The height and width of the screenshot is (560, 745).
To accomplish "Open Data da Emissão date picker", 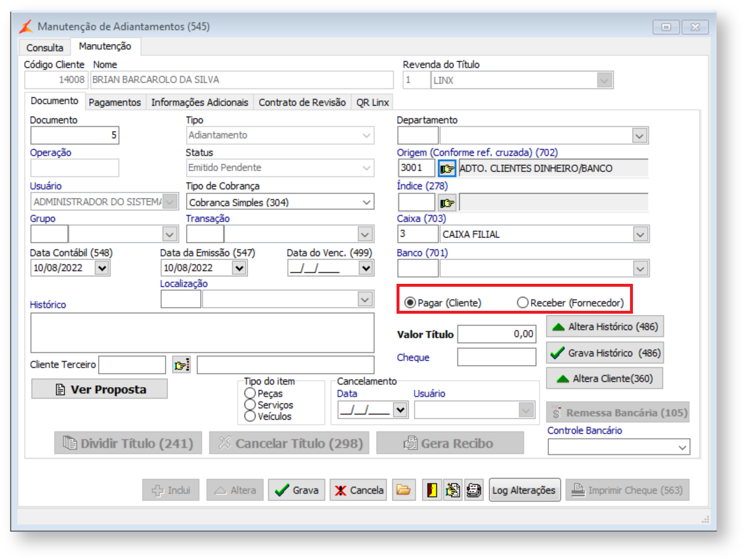I will (239, 268).
